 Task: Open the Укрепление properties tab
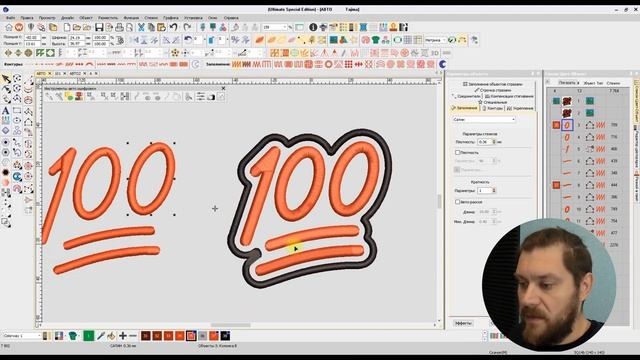(520, 108)
